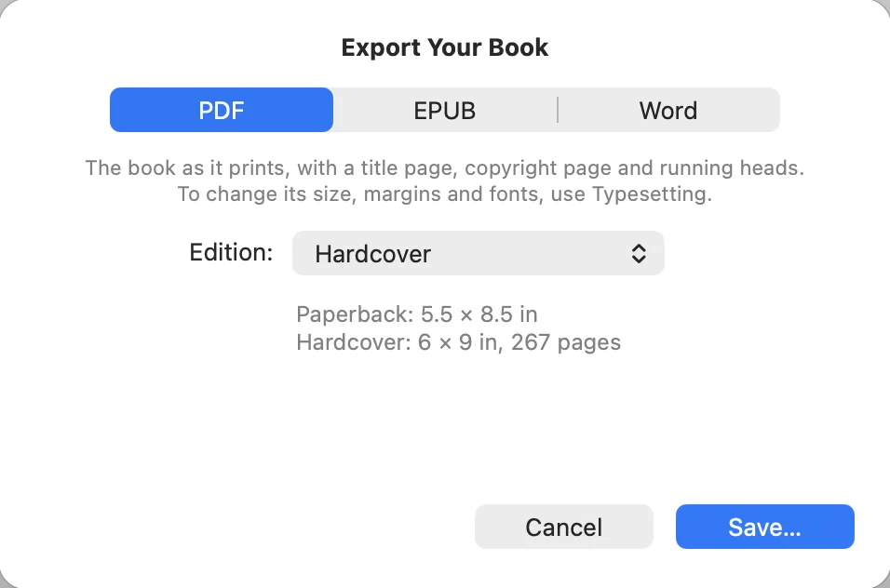
Task: Open the Edition dropdown showing Hardcover
Action: point(478,253)
